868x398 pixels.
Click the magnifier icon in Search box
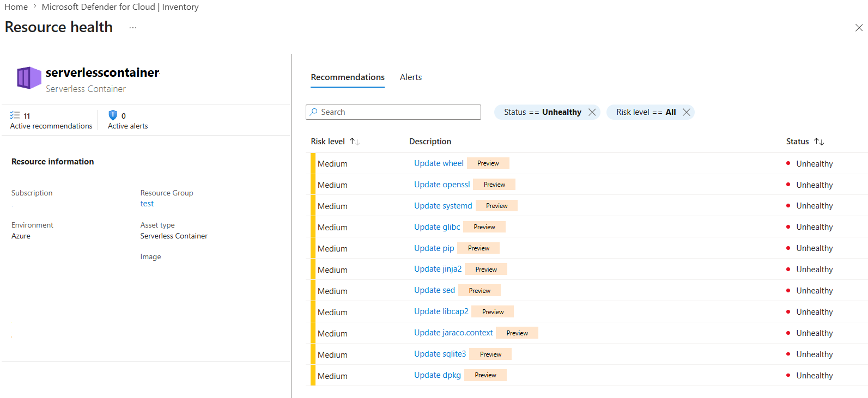[x=313, y=112]
